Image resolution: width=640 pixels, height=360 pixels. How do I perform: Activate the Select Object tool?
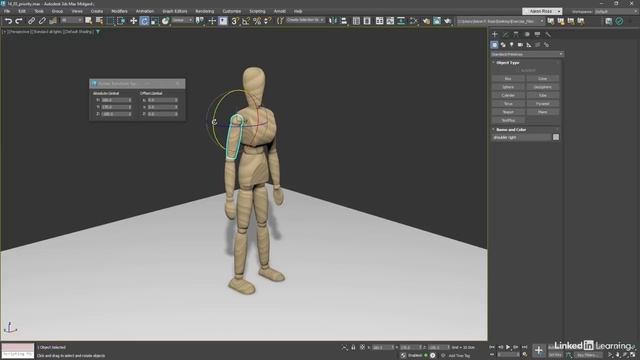coord(89,21)
